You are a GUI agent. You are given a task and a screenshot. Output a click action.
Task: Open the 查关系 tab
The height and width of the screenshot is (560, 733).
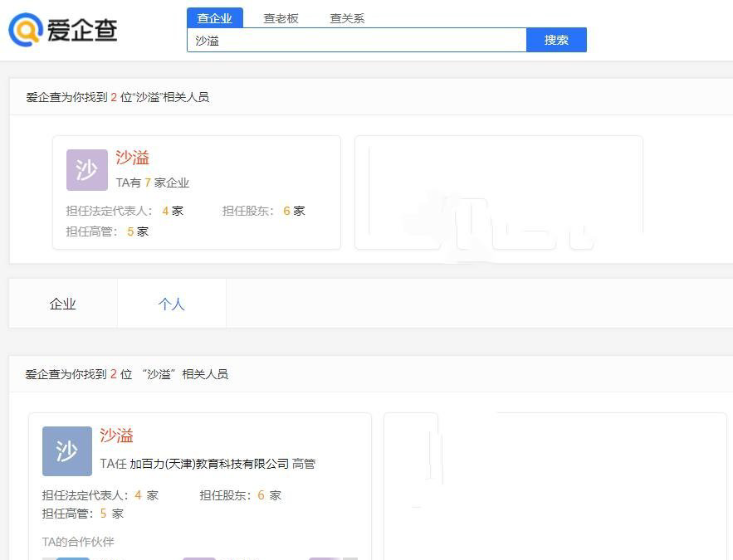point(347,19)
